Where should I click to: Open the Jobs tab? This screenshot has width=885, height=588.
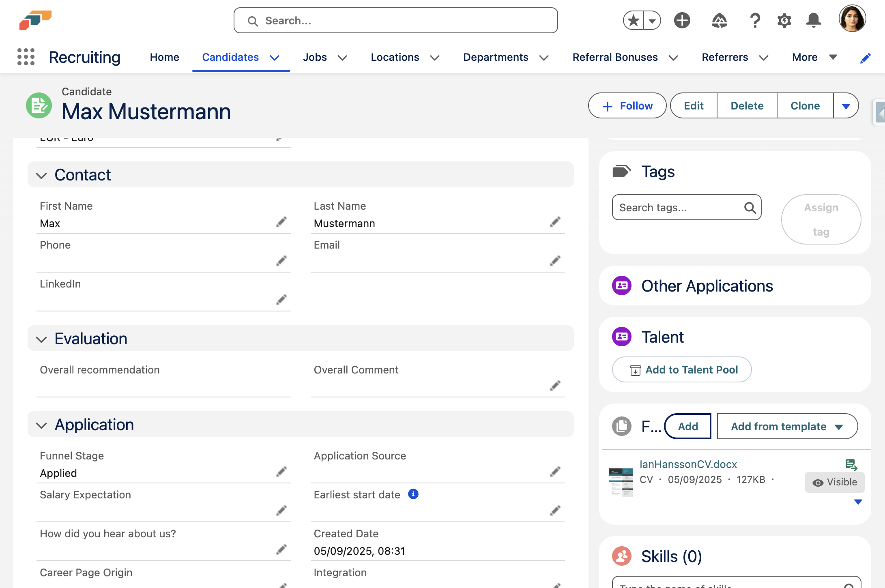coord(315,57)
